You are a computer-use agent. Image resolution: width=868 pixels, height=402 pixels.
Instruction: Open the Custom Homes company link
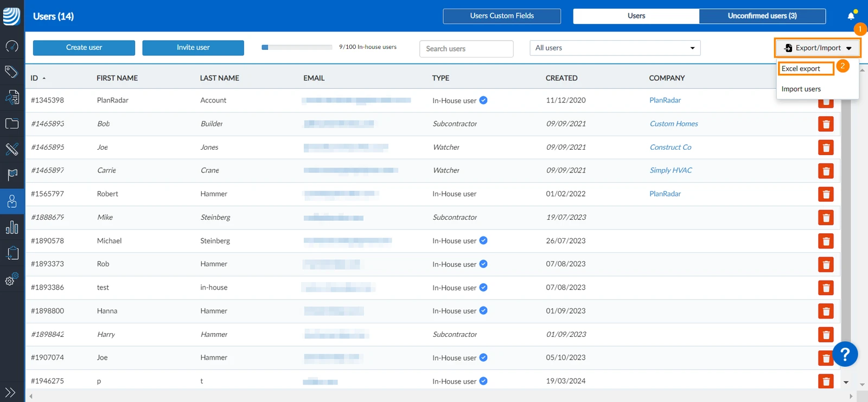(x=674, y=124)
